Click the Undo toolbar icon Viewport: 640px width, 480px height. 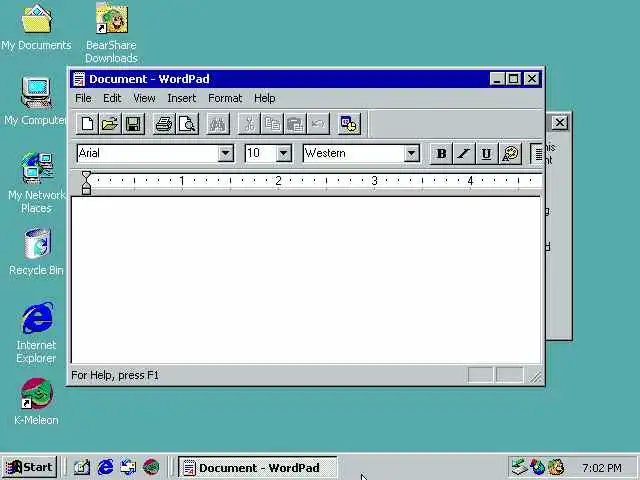click(318, 124)
